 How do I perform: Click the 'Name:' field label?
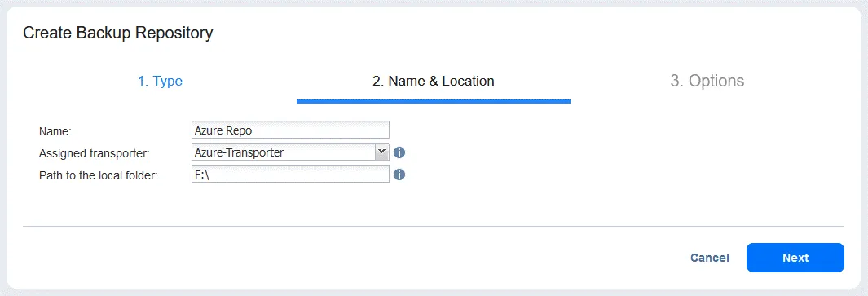click(x=56, y=131)
